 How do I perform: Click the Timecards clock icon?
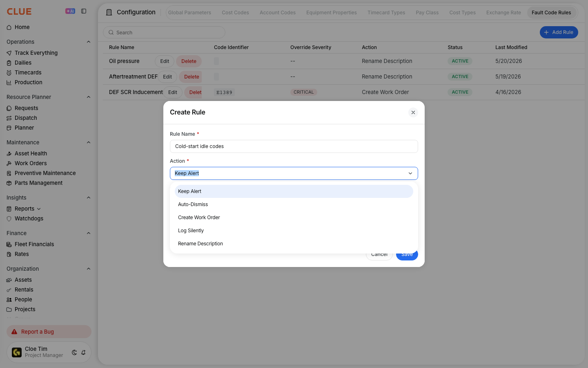[x=9, y=72]
